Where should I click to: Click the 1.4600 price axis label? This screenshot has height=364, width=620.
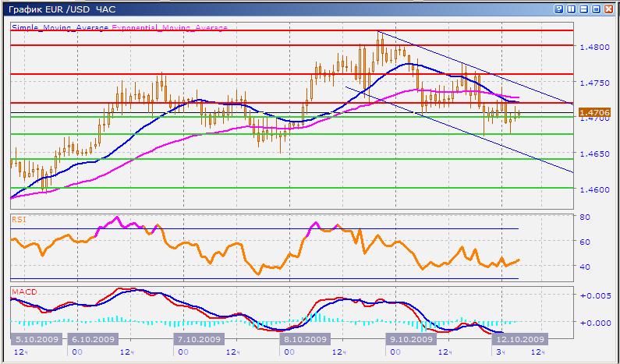(x=595, y=189)
